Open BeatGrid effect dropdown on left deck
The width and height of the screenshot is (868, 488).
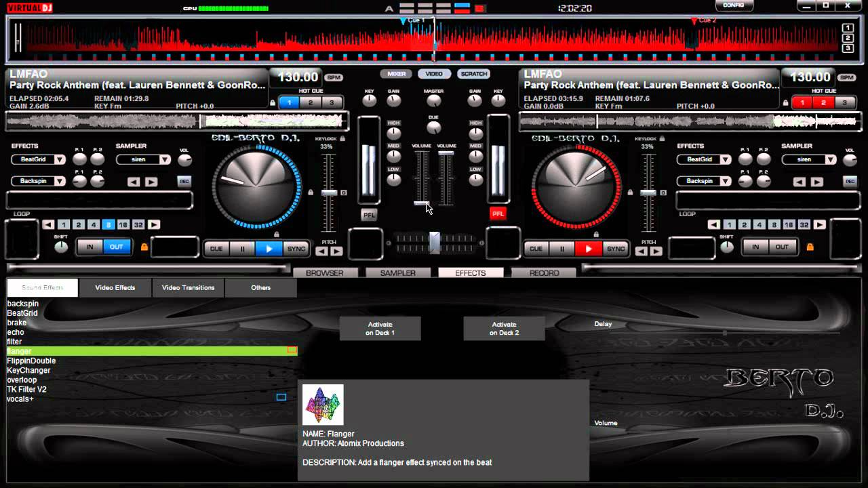coord(60,160)
